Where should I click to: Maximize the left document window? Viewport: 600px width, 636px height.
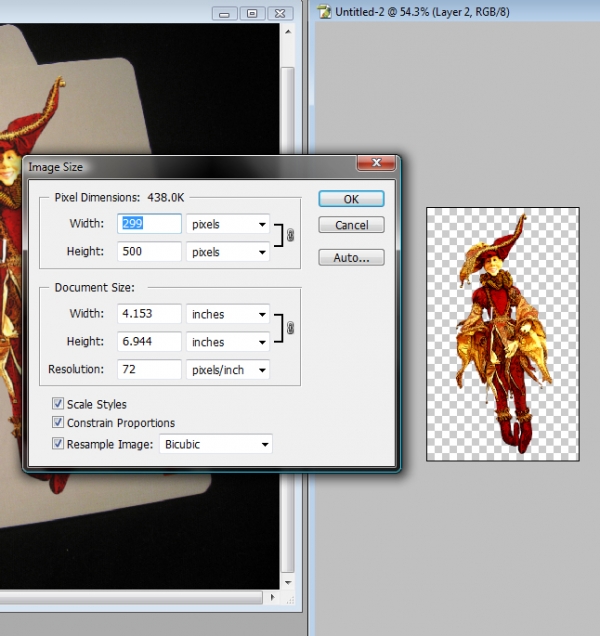point(252,14)
